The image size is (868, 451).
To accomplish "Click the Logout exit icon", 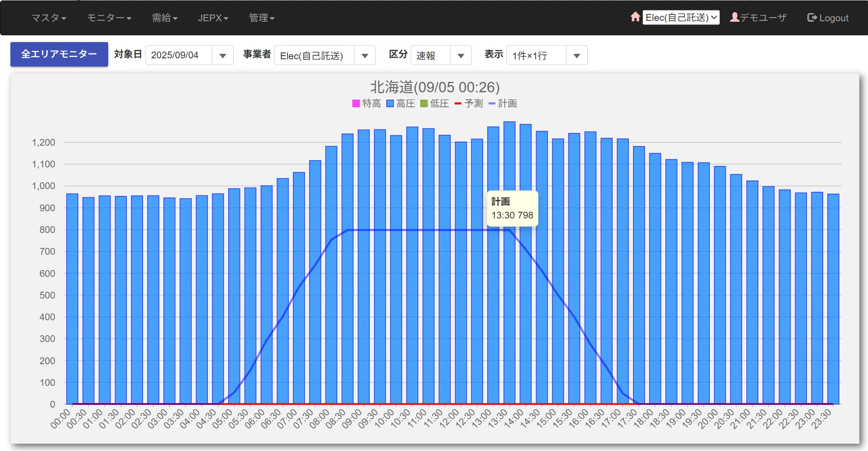I will (812, 18).
